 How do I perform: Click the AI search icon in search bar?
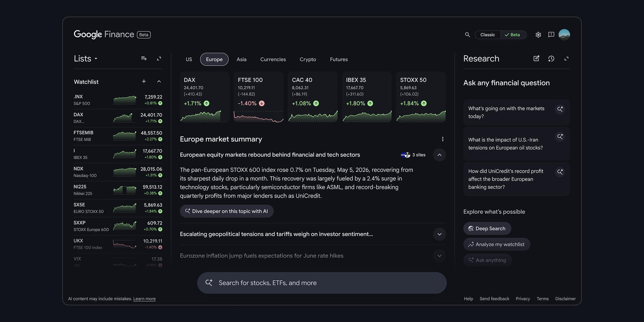(x=209, y=283)
